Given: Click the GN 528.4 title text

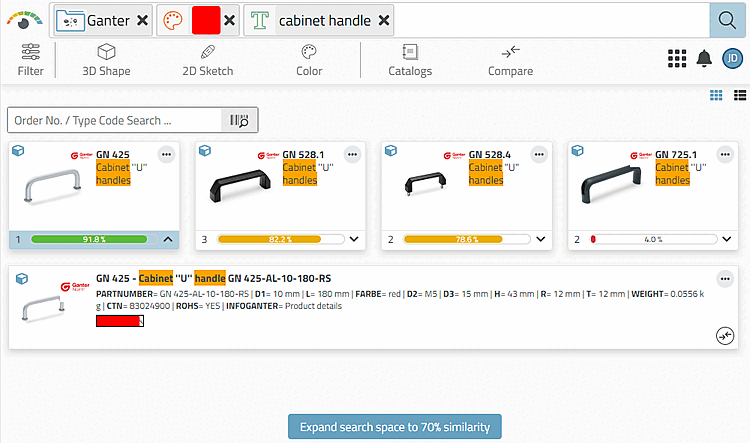Looking at the screenshot, I should (x=490, y=155).
